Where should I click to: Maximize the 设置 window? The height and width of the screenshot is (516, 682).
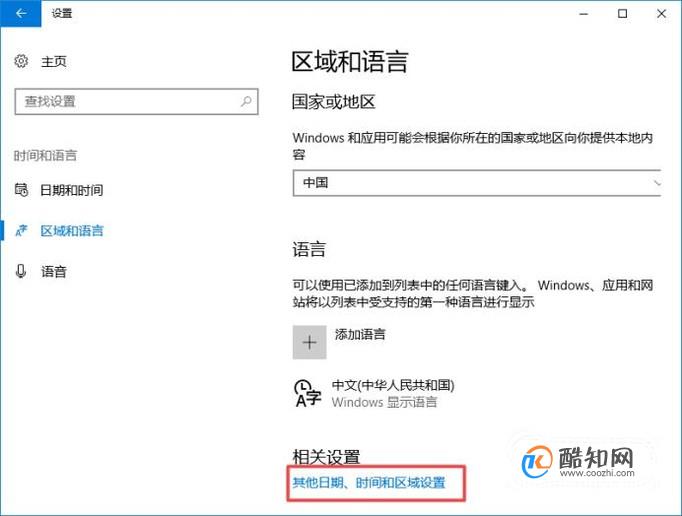click(x=622, y=13)
